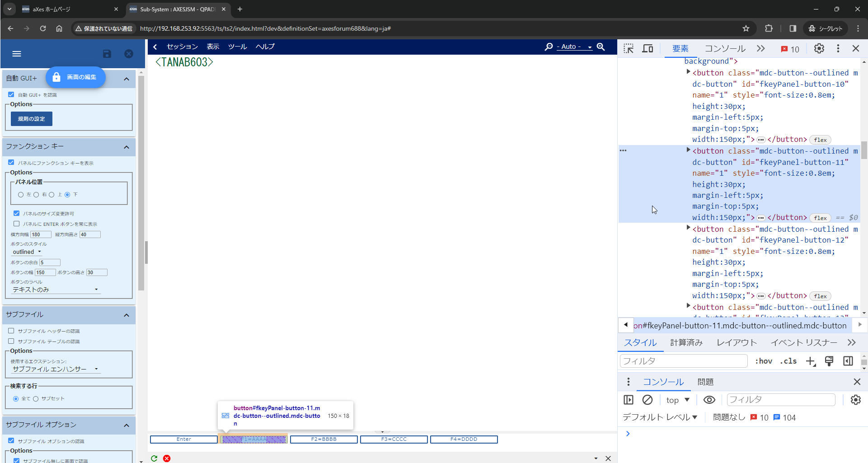Collapse the ファンクション キー section
Viewport: 868px width, 463px height.
coord(127,147)
